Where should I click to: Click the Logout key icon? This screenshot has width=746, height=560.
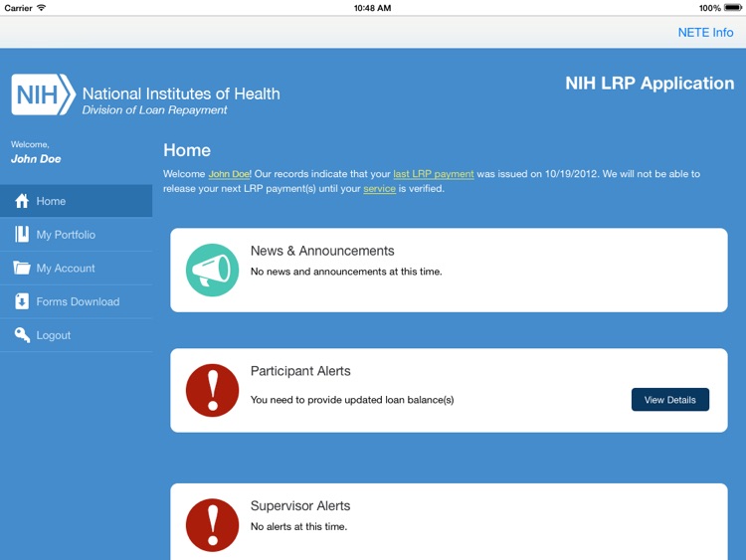[22, 335]
